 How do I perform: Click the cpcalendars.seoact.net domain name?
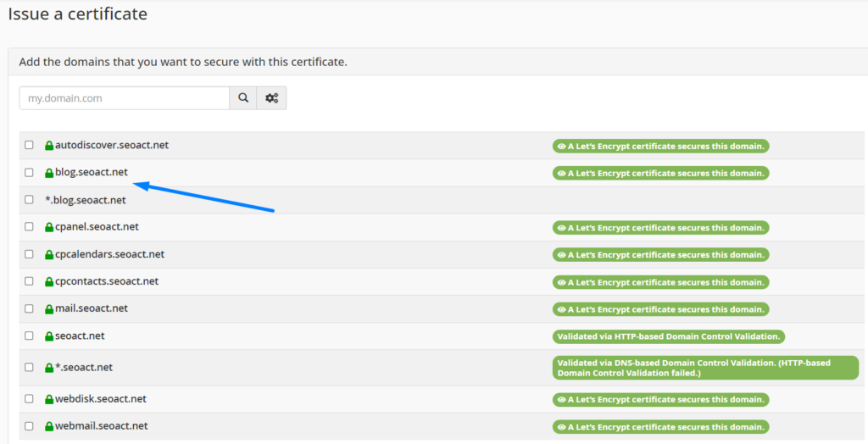pos(109,254)
